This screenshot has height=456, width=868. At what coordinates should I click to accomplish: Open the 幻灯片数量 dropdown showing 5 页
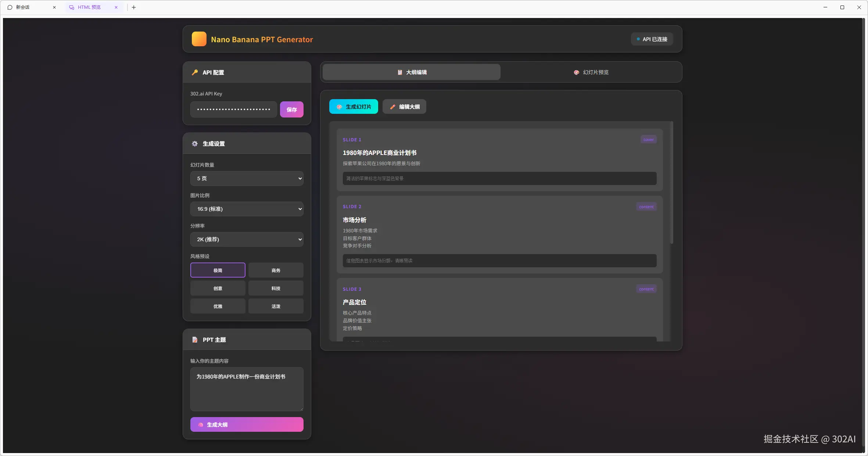(x=247, y=178)
